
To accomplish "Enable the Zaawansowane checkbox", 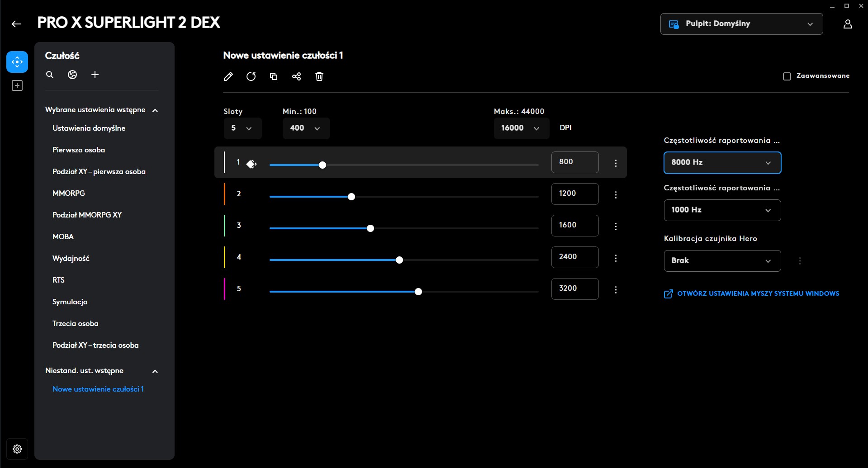I will (787, 76).
